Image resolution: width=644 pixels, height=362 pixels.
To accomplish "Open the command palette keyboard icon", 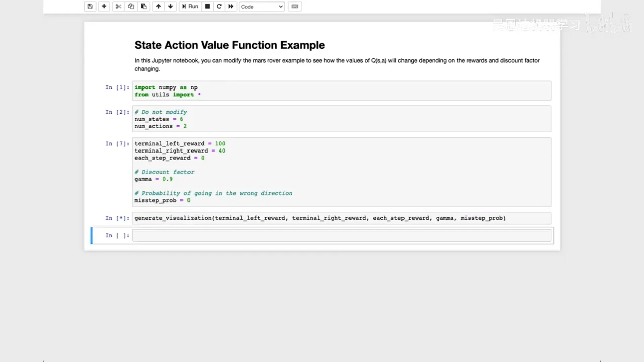I will 294,6.
